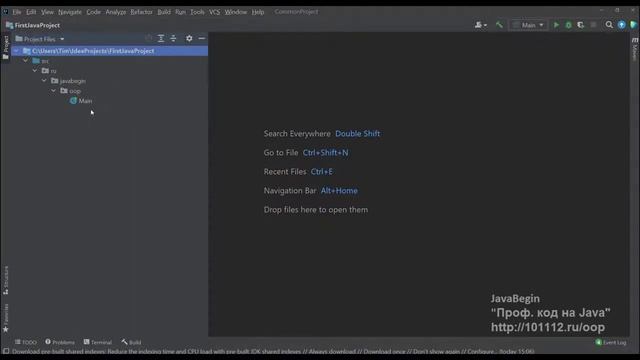Open the Run menu

tap(180, 12)
